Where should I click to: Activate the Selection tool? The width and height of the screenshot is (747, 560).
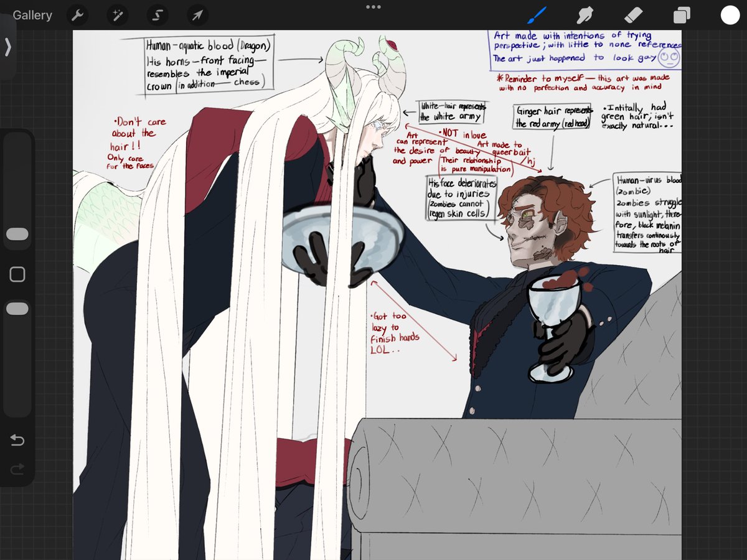click(157, 15)
